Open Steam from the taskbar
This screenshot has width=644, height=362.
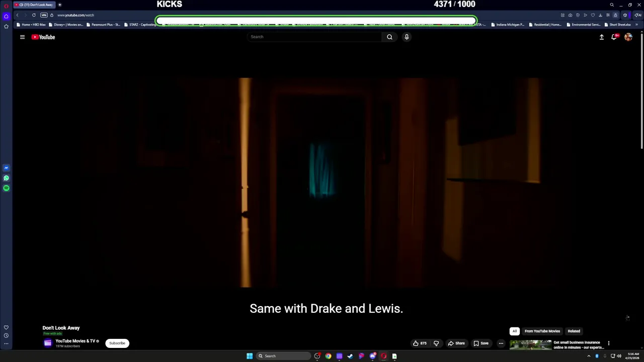click(350, 356)
